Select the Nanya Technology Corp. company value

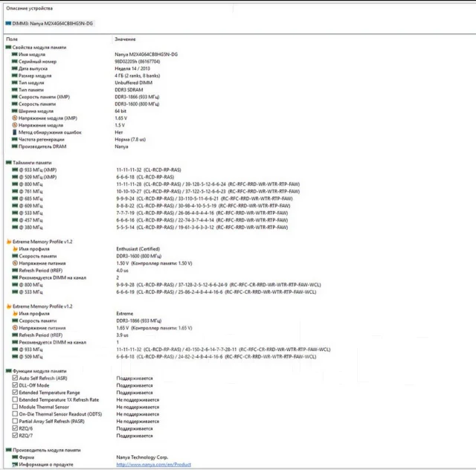[142, 457]
